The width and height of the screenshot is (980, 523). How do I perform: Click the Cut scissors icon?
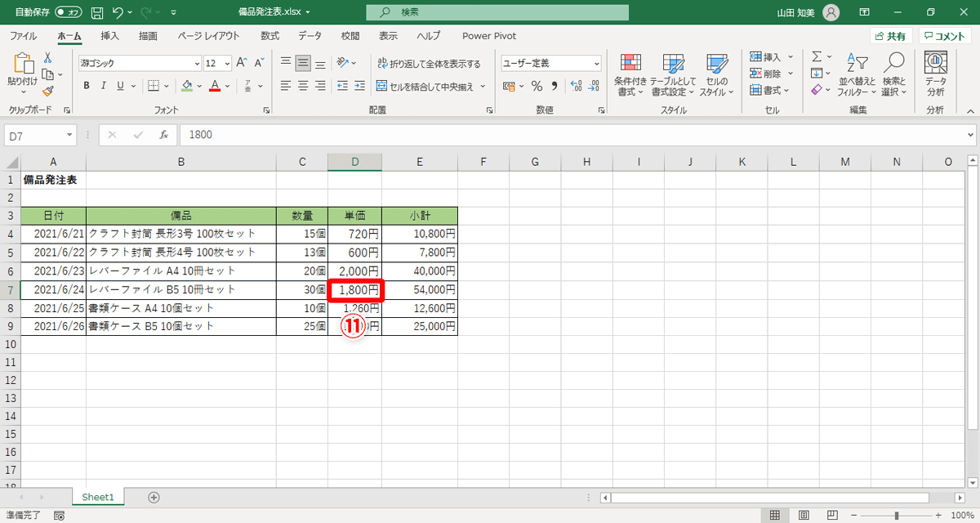pyautogui.click(x=47, y=57)
